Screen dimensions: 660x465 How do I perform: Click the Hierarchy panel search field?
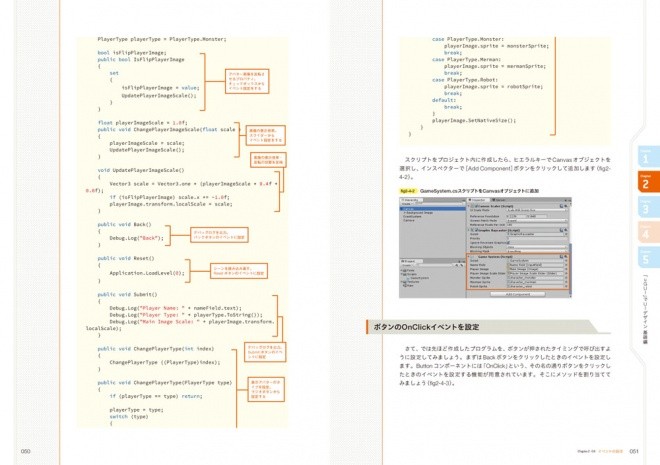point(438,204)
